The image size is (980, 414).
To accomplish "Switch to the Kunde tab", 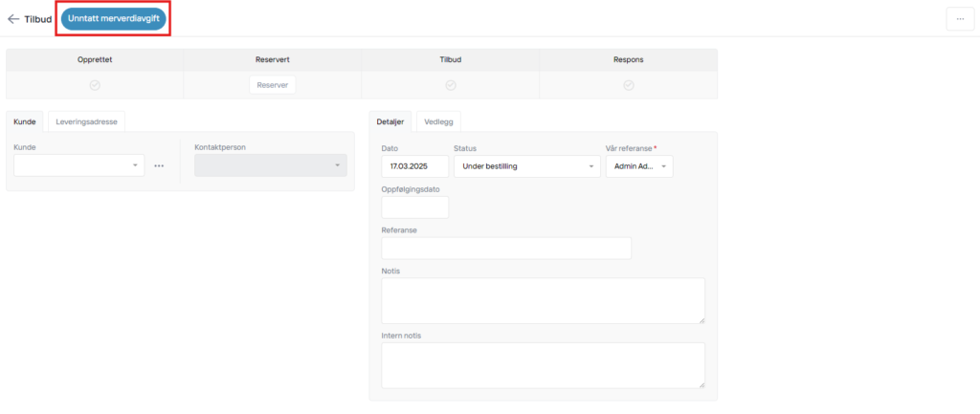I will tap(25, 121).
